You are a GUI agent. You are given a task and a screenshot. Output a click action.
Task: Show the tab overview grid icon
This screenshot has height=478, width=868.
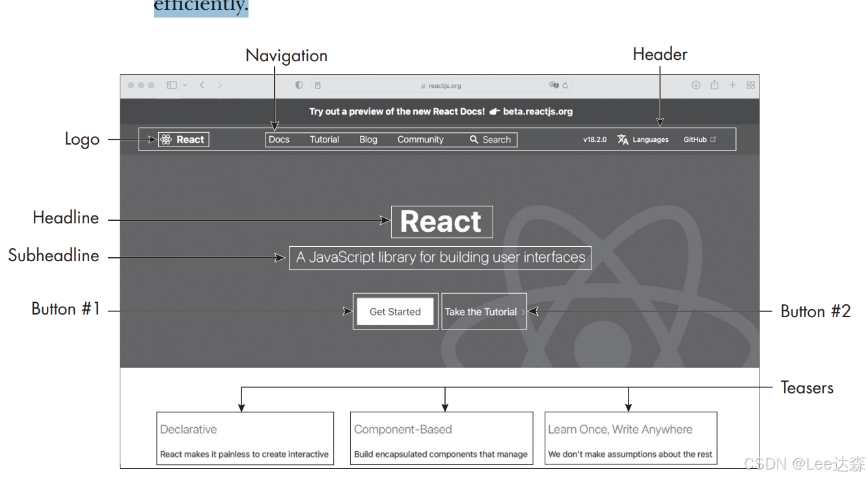click(750, 85)
